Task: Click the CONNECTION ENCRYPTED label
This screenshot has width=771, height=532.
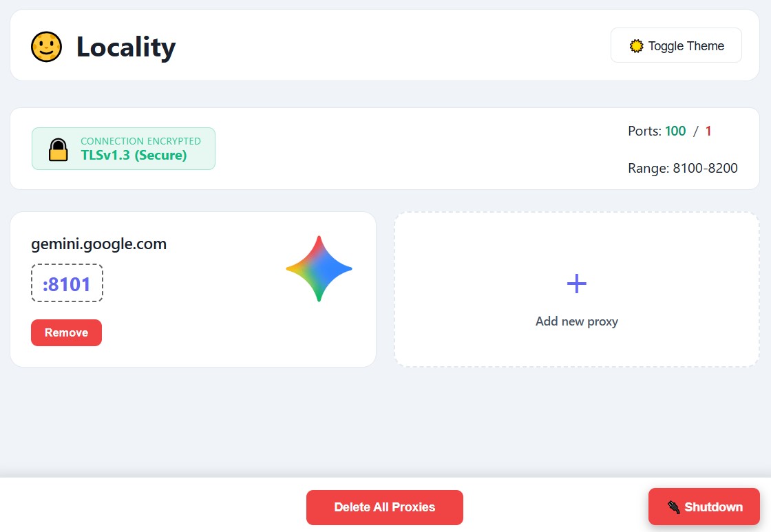Action: (140, 141)
